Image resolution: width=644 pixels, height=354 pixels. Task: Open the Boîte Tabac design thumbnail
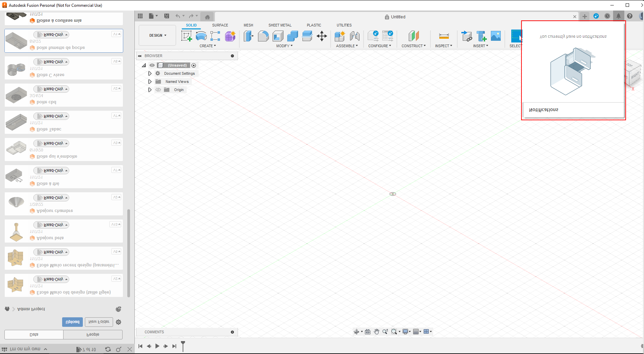click(16, 122)
